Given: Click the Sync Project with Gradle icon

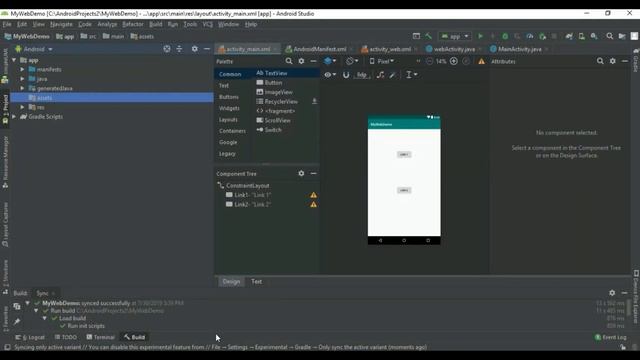Looking at the screenshot, I should tap(569, 36).
